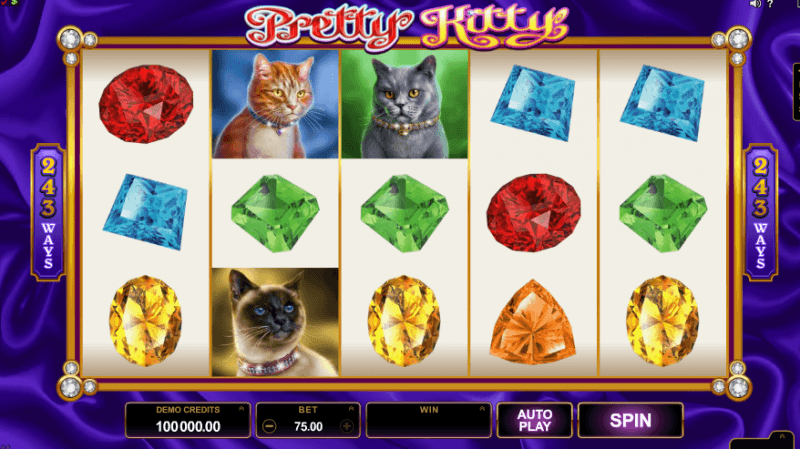Viewport: 800px width, 449px height.
Task: Open help with the question mark icon
Action: (770, 4)
